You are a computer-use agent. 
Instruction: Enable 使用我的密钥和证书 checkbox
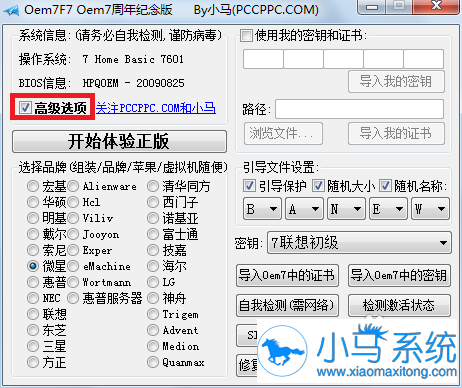click(x=246, y=35)
